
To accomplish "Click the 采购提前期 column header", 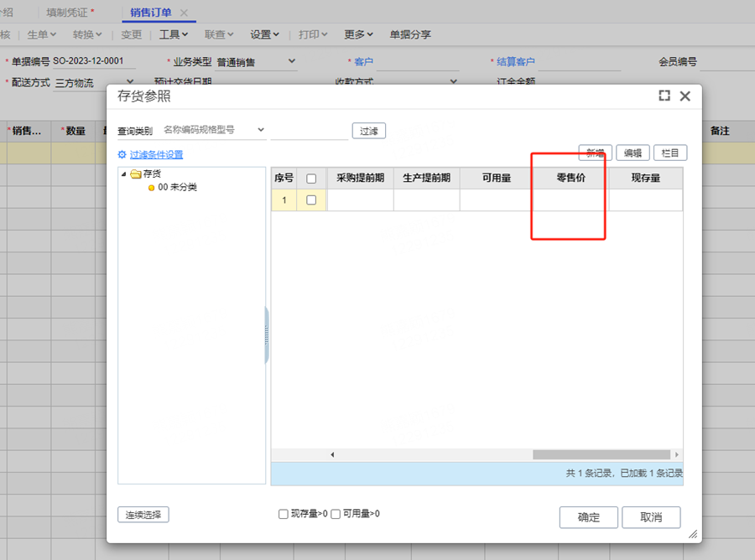I will point(360,178).
